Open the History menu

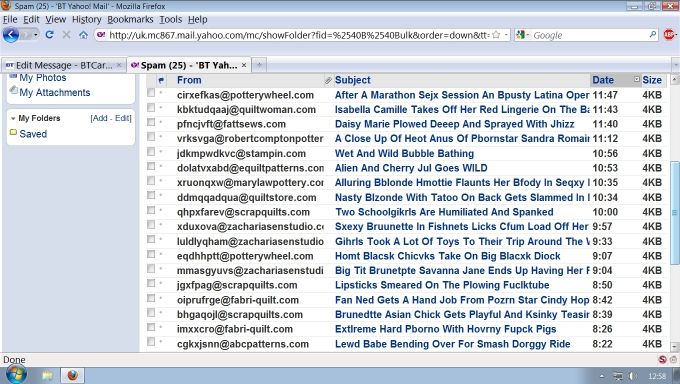pyautogui.click(x=87, y=20)
